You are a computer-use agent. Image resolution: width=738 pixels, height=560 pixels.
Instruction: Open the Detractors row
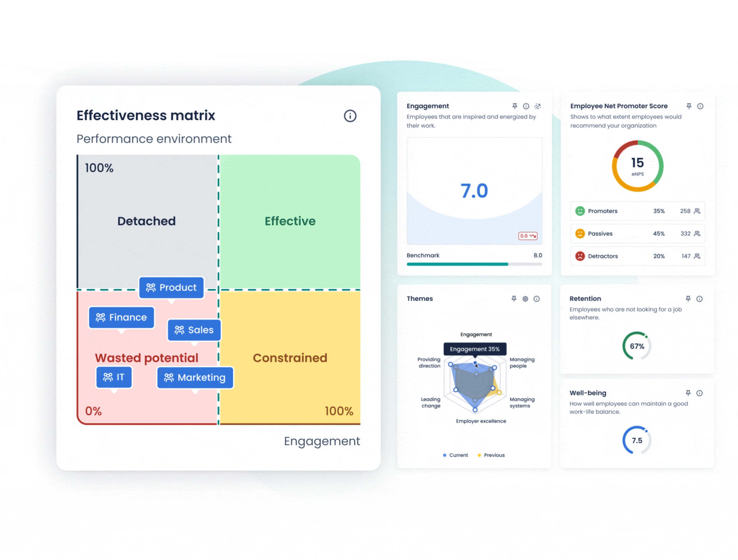click(637, 256)
